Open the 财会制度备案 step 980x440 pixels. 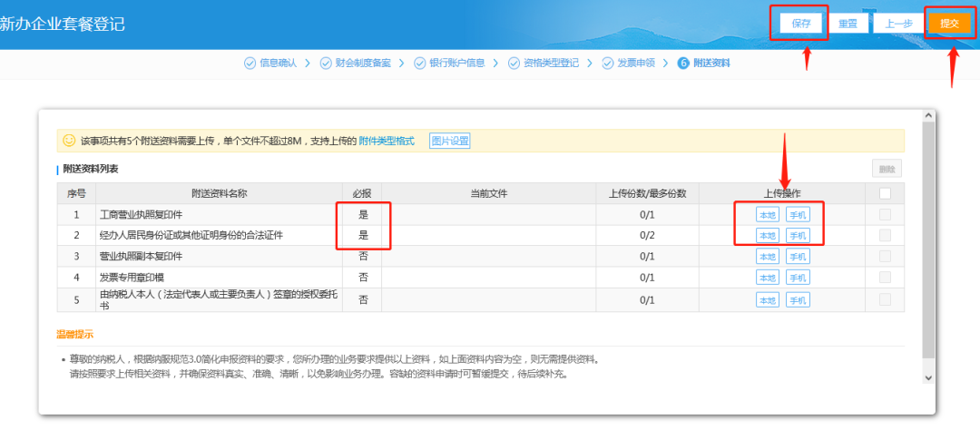(x=363, y=64)
